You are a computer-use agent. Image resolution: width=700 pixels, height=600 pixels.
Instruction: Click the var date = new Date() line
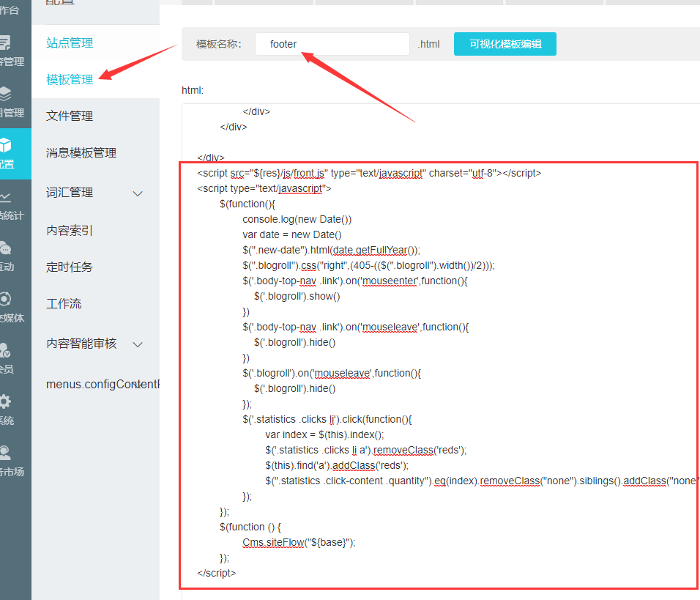[x=292, y=234]
